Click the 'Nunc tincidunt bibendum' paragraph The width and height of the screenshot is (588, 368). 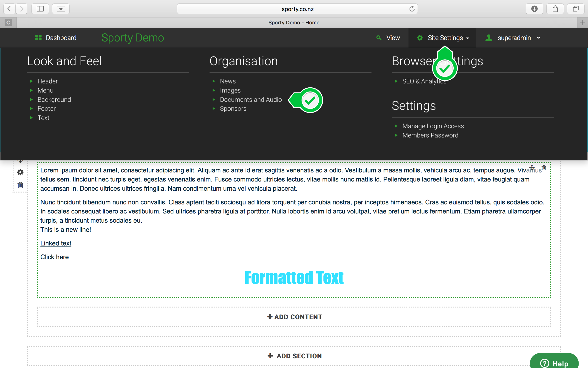[292, 211]
